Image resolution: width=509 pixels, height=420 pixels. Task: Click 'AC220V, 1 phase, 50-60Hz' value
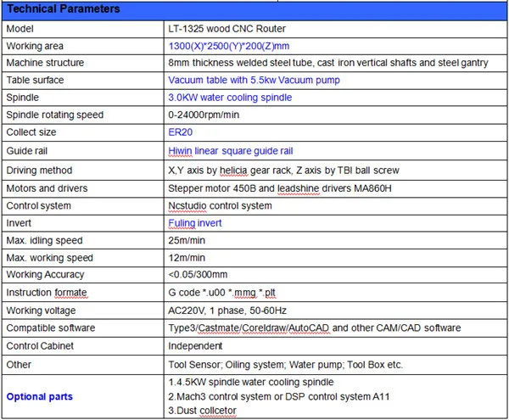(x=227, y=311)
